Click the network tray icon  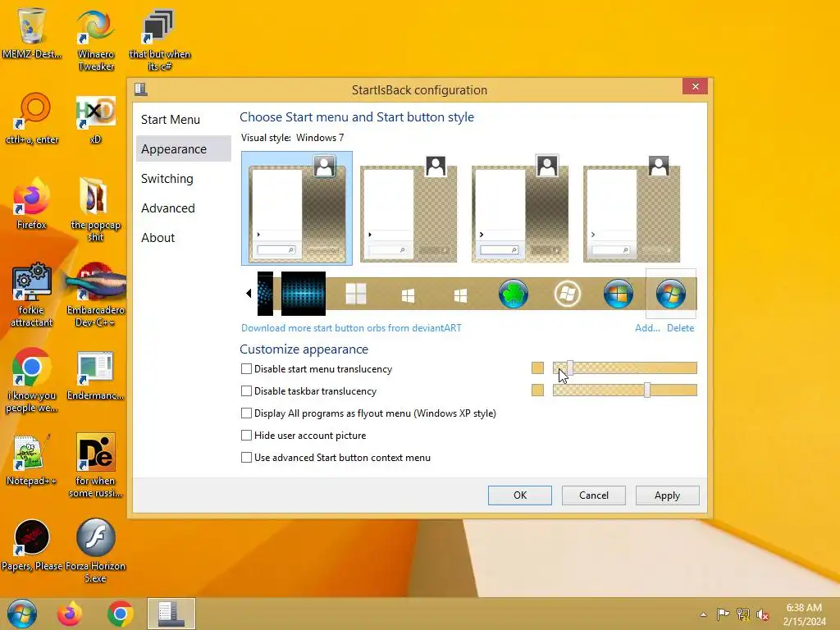point(743,614)
